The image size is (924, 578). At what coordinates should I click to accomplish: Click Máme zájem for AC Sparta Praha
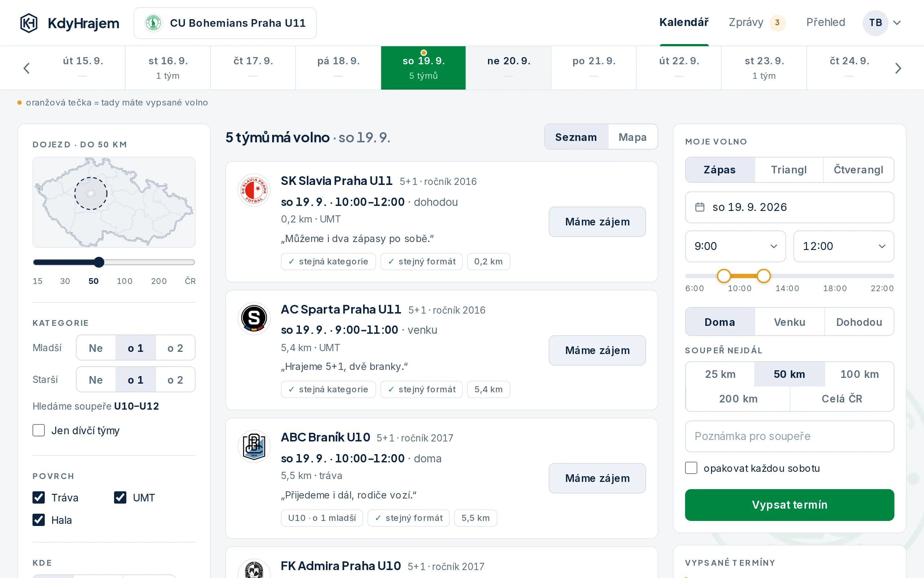point(597,350)
